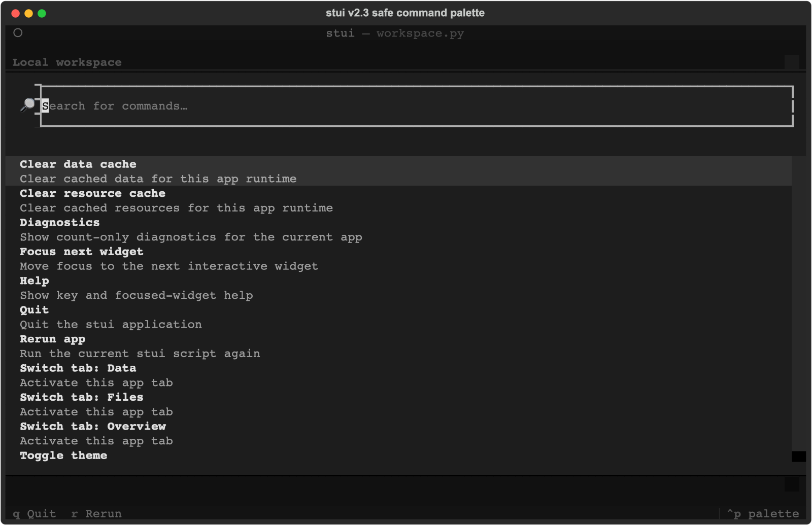Screen dimensions: 812x525
Task: Click 'Quit the stui application' description
Action: pyautogui.click(x=111, y=325)
